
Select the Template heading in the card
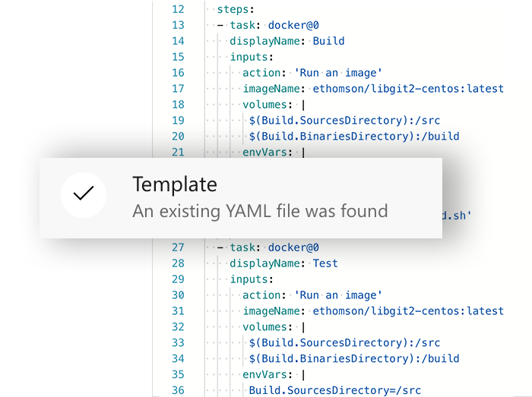(x=174, y=184)
